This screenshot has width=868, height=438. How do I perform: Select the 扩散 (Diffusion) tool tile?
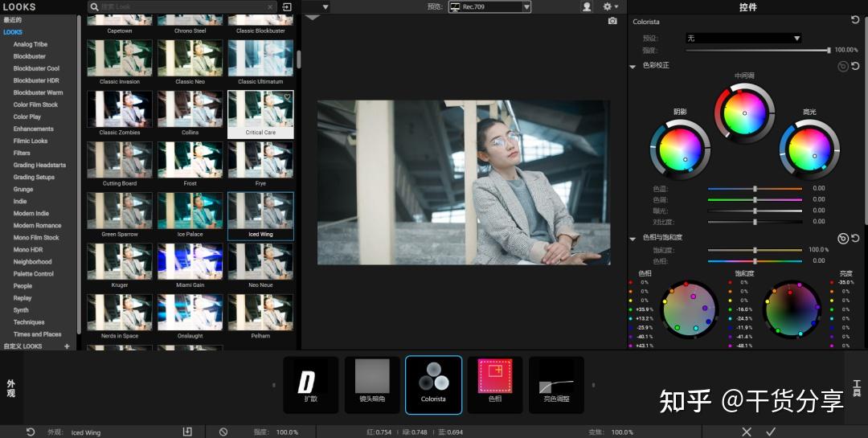pyautogui.click(x=310, y=384)
